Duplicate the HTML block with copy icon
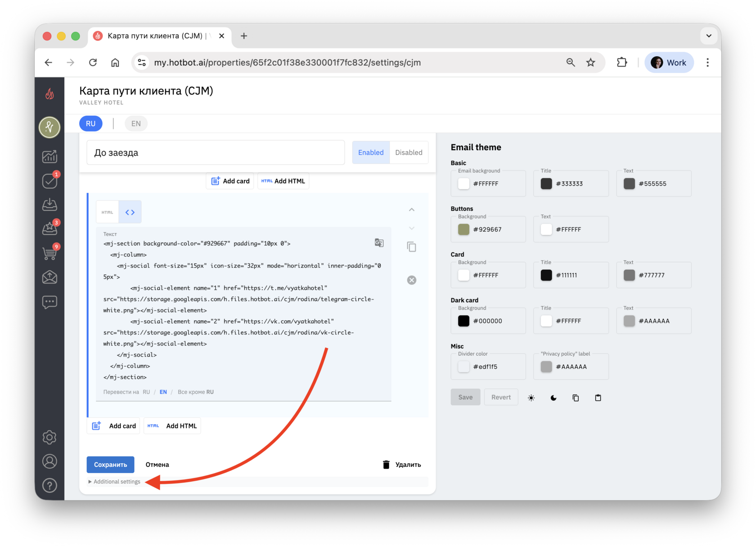Screen dimensions: 756x546 (x=411, y=246)
